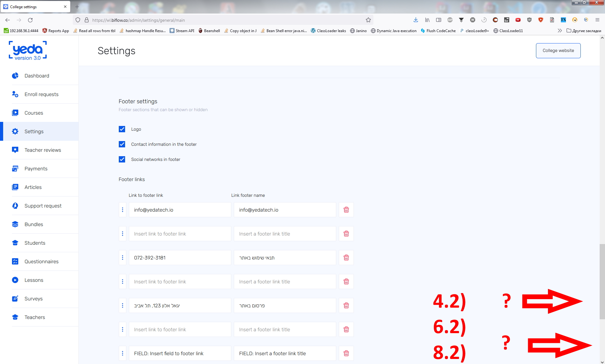Expand the hidden bookmarks overflow chevron
This screenshot has width=605, height=364.
click(560, 31)
